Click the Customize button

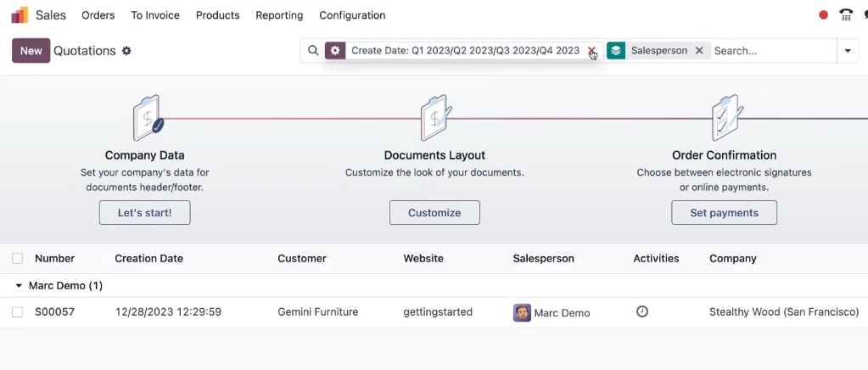coord(434,213)
